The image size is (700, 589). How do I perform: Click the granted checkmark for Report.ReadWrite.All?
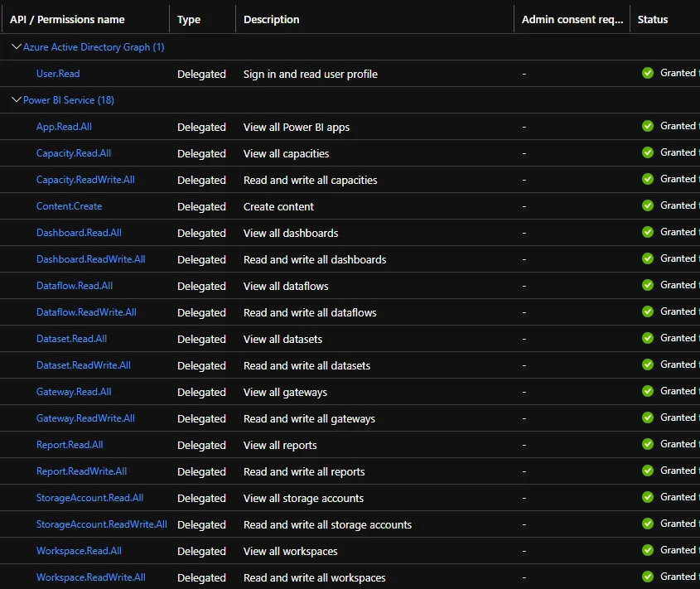[648, 471]
